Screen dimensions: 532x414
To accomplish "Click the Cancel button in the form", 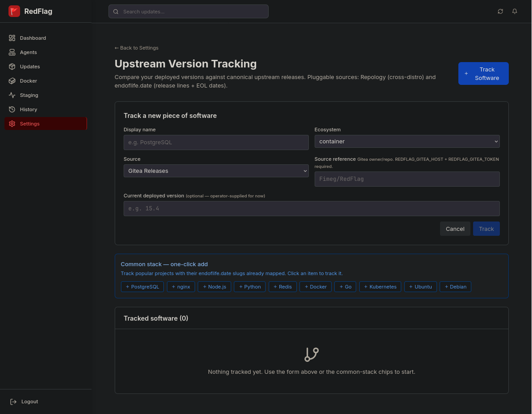I will coord(455,229).
